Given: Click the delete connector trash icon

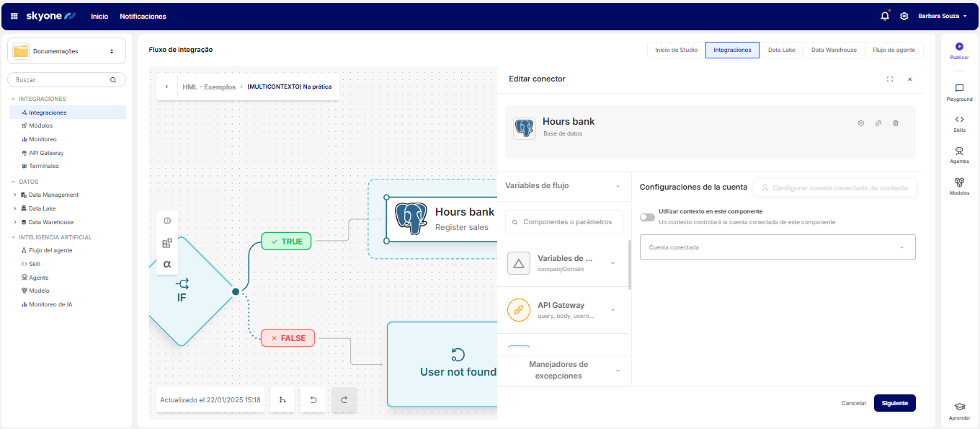Looking at the screenshot, I should pyautogui.click(x=896, y=123).
